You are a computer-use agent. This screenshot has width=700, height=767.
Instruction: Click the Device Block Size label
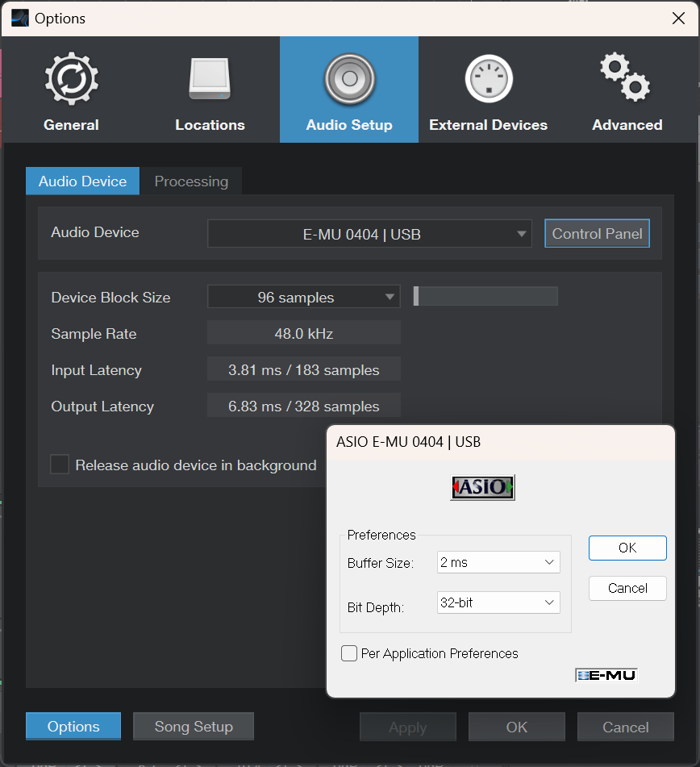pyautogui.click(x=111, y=298)
